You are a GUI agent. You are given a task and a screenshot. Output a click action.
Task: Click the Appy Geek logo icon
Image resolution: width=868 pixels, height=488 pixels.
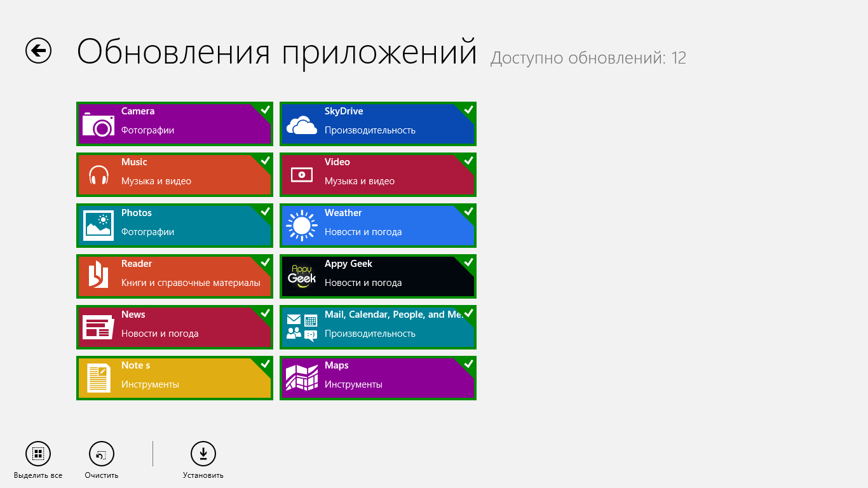[x=301, y=276]
